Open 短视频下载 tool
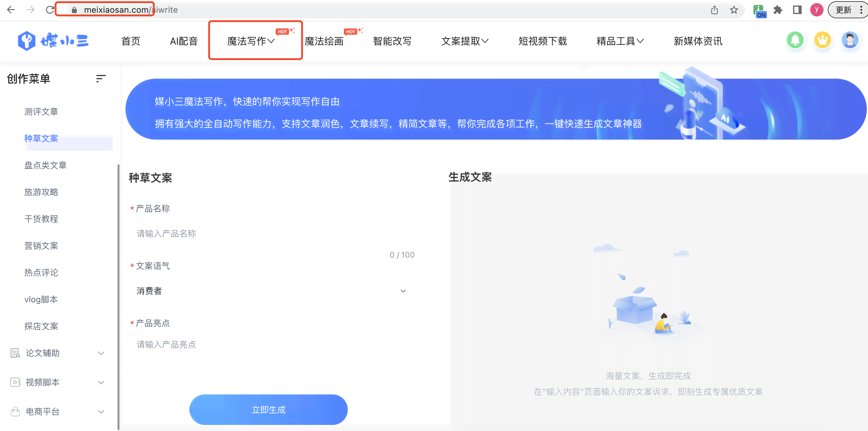This screenshot has height=431, width=868. point(542,41)
